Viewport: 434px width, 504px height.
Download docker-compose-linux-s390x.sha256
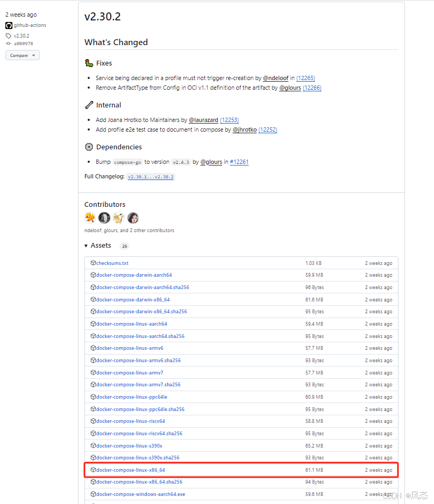click(x=138, y=458)
